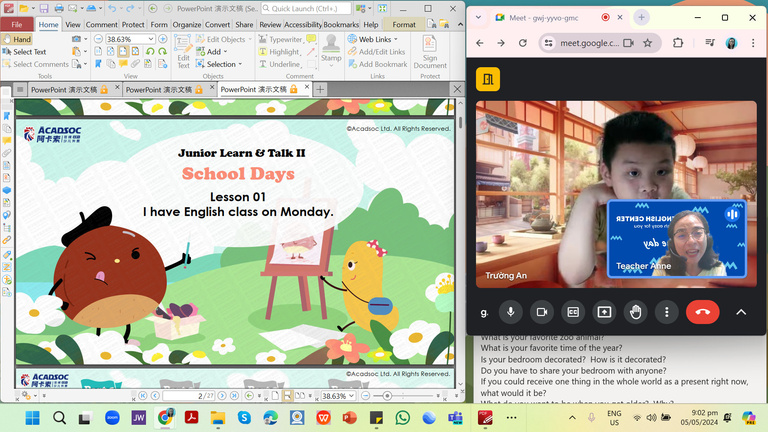The image size is (768, 432).
Task: Click the Edit Text tool
Action: pos(183,52)
